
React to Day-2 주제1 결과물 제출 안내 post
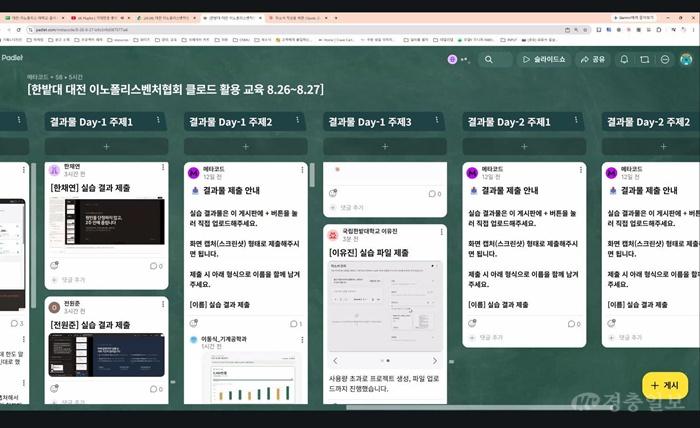pos(472,323)
